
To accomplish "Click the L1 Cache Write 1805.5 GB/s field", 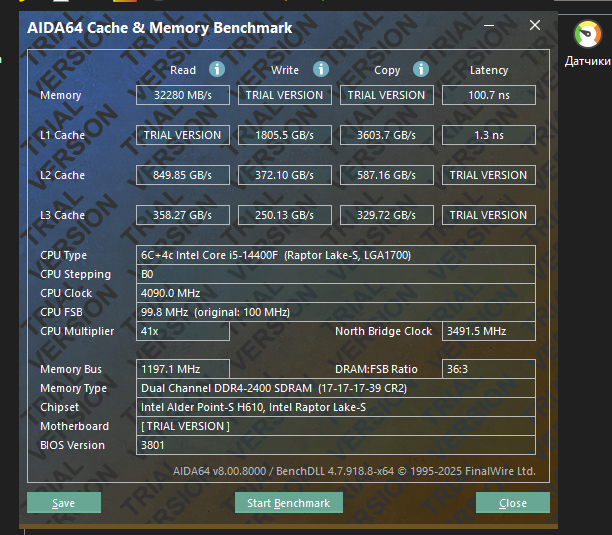I will (x=285, y=135).
